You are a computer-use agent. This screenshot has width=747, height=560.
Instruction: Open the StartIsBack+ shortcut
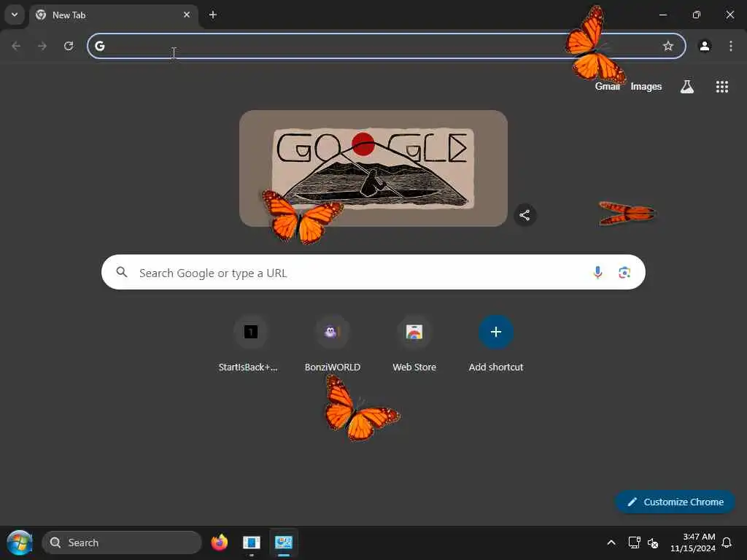click(x=251, y=344)
